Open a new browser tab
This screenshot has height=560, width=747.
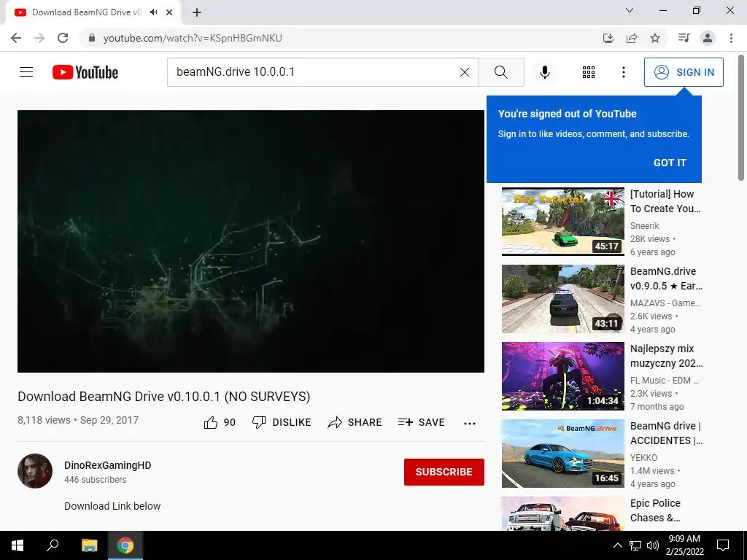(x=197, y=12)
